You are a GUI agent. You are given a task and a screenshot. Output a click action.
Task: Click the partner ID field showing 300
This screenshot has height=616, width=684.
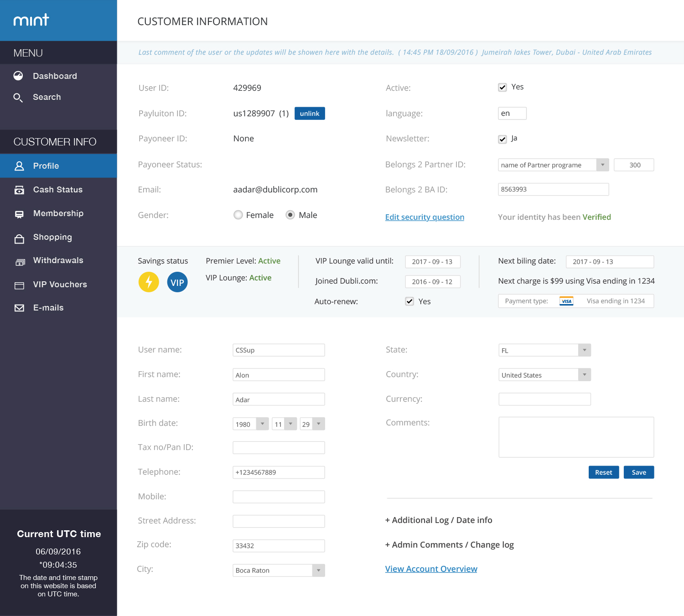pyautogui.click(x=634, y=165)
